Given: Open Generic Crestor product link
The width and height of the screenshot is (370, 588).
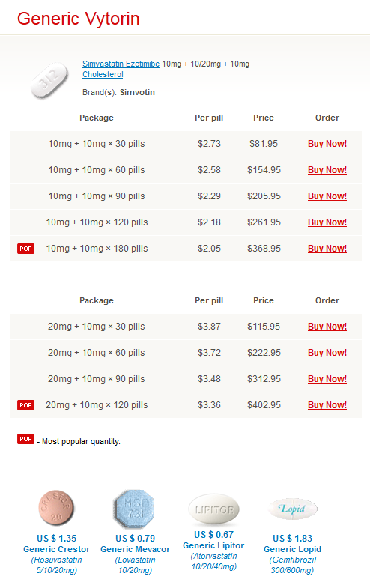Looking at the screenshot, I should point(57,549).
